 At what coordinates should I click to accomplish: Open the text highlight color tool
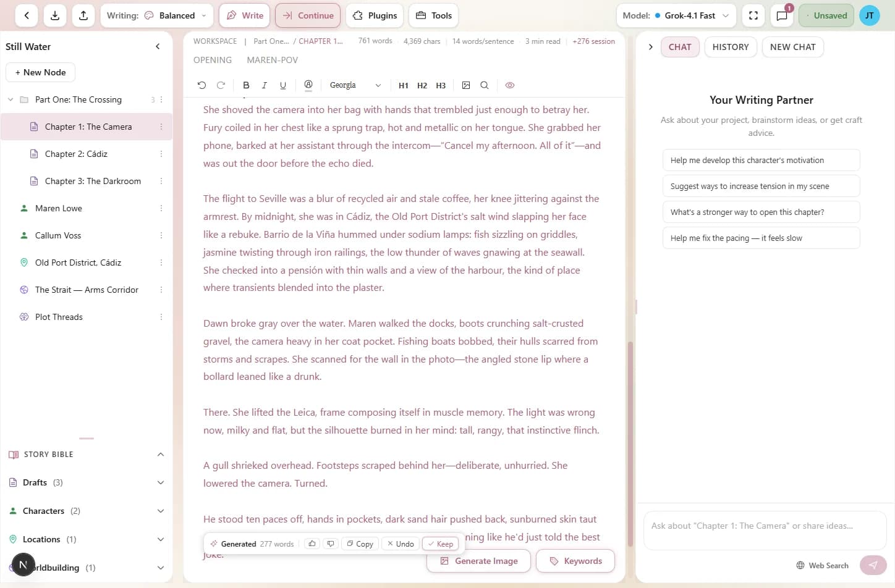click(308, 85)
